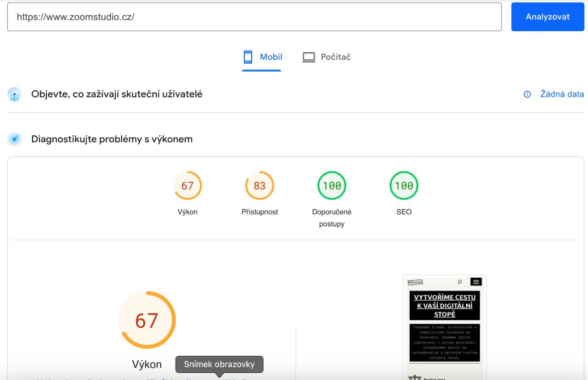The image size is (588, 380).
Task: Click the large Výkon label under gauge
Action: coord(147,364)
